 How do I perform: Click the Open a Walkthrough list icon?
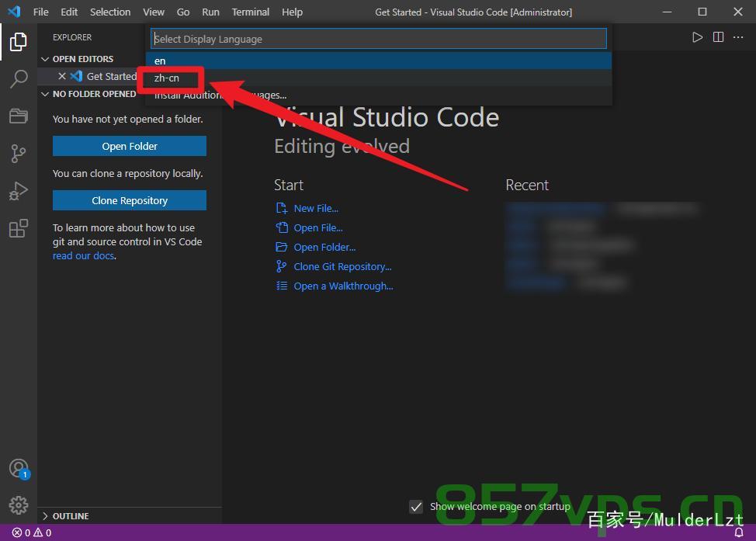pyautogui.click(x=282, y=286)
